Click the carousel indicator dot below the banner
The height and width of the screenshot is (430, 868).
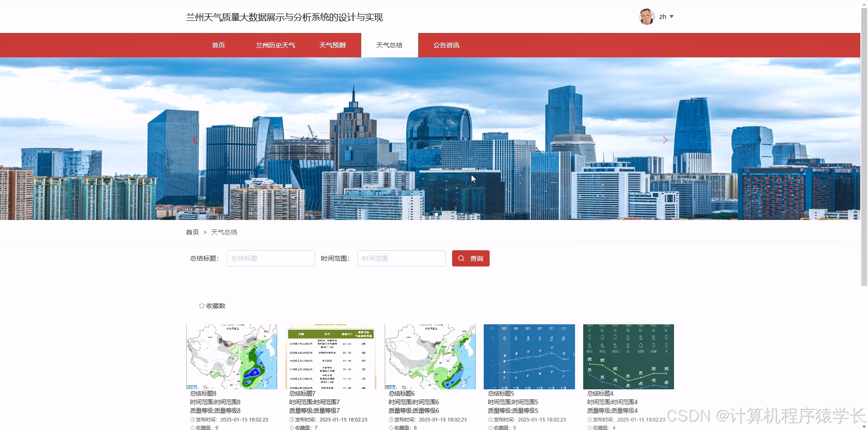coord(435,214)
